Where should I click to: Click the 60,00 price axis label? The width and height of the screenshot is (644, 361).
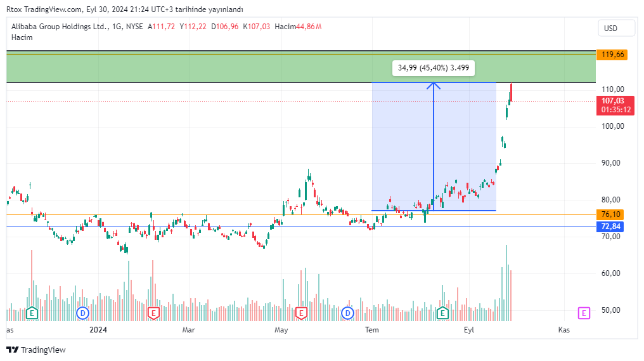[611, 273]
